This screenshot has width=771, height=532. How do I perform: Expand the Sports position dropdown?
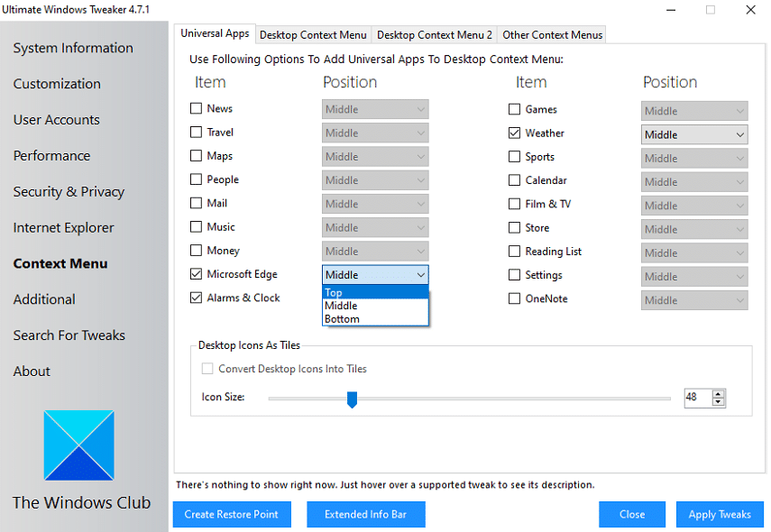click(694, 159)
